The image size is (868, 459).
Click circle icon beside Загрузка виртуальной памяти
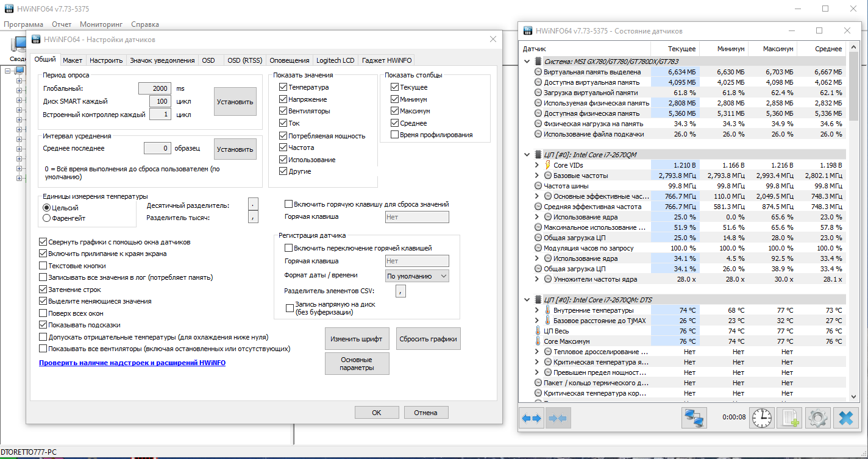[x=538, y=93]
